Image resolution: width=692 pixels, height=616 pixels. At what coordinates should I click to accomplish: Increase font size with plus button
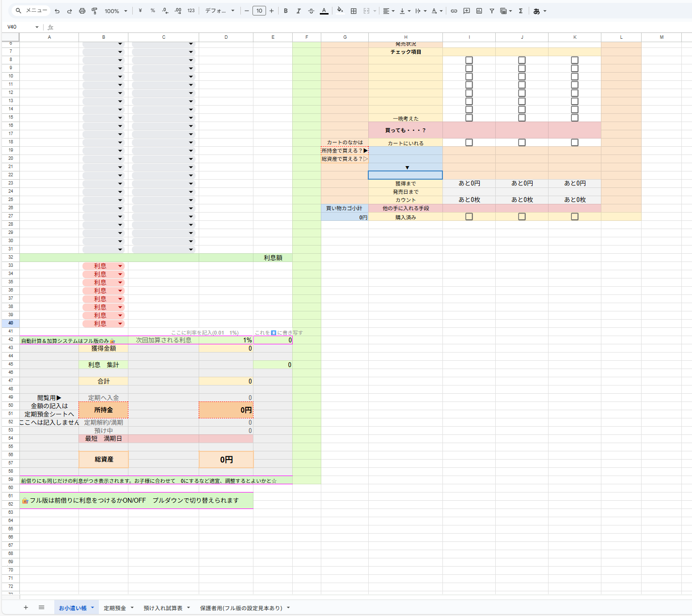[x=271, y=11]
